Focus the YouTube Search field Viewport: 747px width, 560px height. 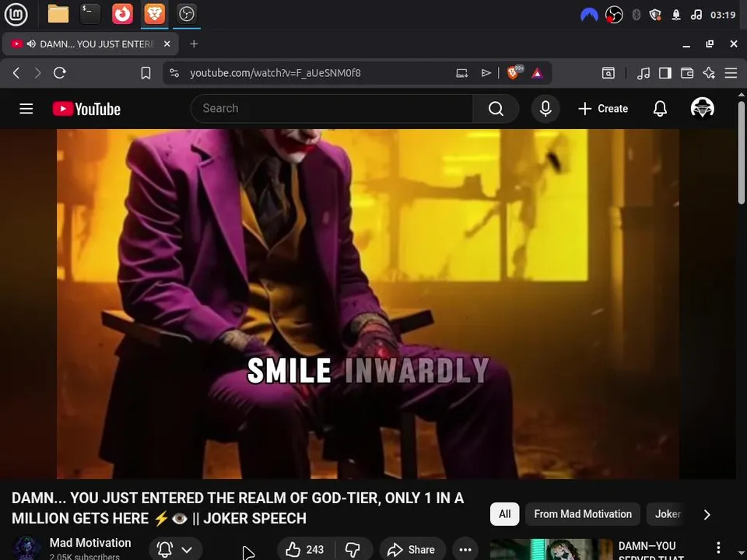pyautogui.click(x=332, y=109)
